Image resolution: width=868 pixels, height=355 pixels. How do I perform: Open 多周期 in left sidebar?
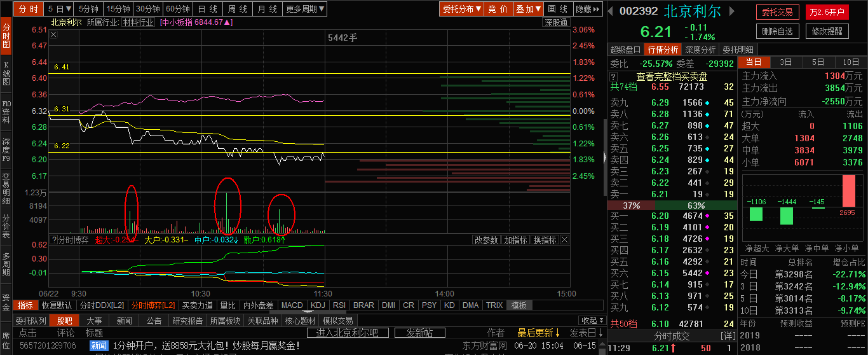6,264
